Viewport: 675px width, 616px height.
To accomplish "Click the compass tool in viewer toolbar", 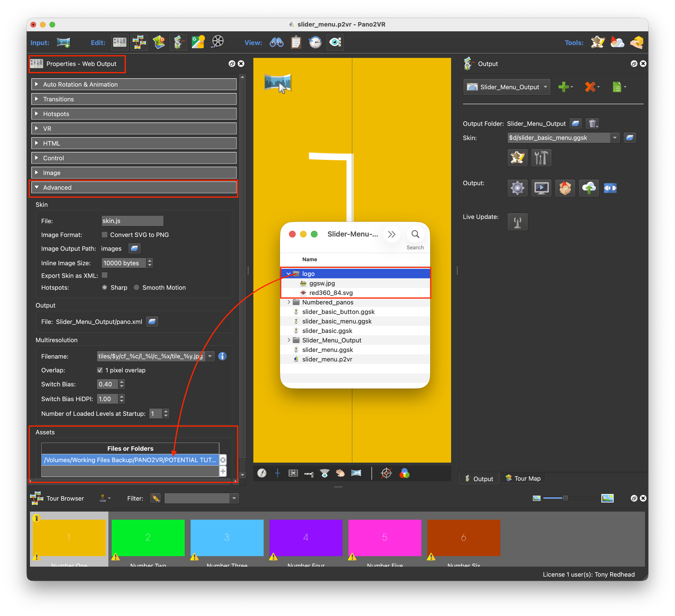I will (262, 473).
